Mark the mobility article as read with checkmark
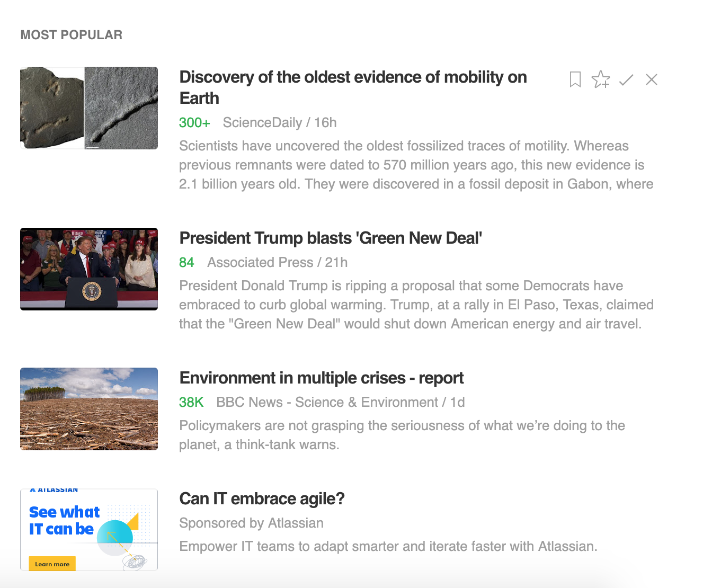This screenshot has height=588, width=712. [626, 79]
